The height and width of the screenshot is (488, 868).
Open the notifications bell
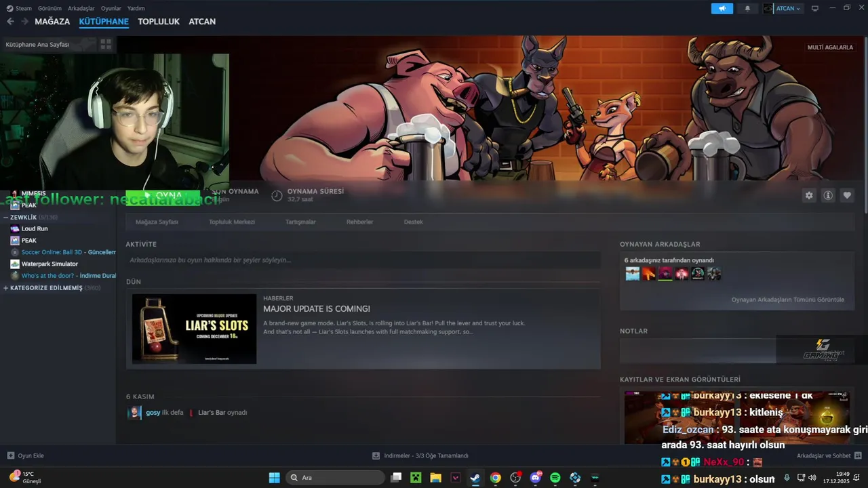coord(747,8)
